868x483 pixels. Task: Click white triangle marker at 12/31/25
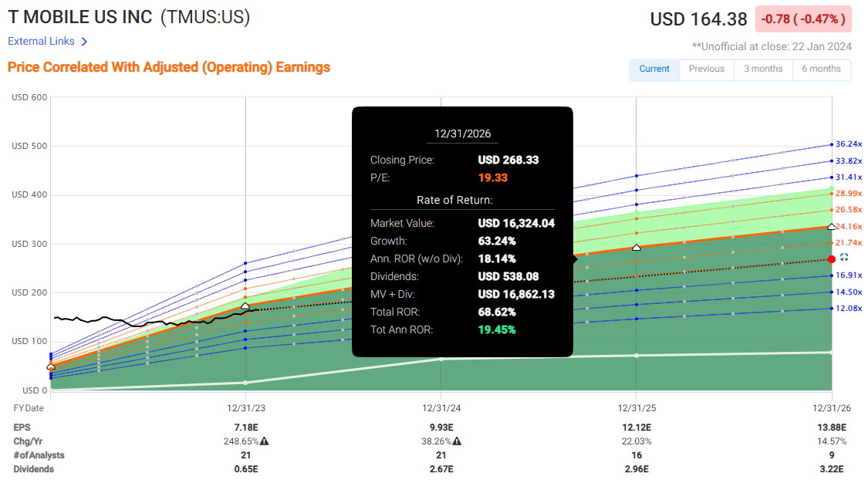click(x=637, y=247)
